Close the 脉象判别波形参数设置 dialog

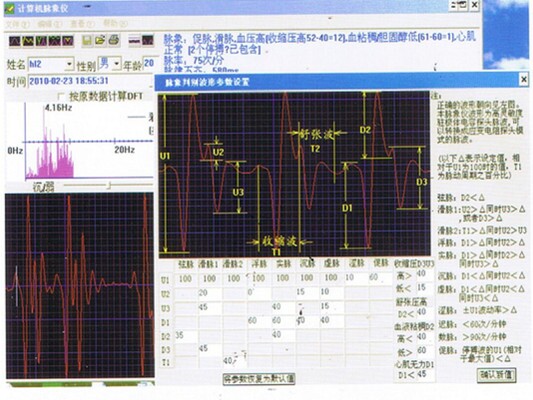point(523,80)
